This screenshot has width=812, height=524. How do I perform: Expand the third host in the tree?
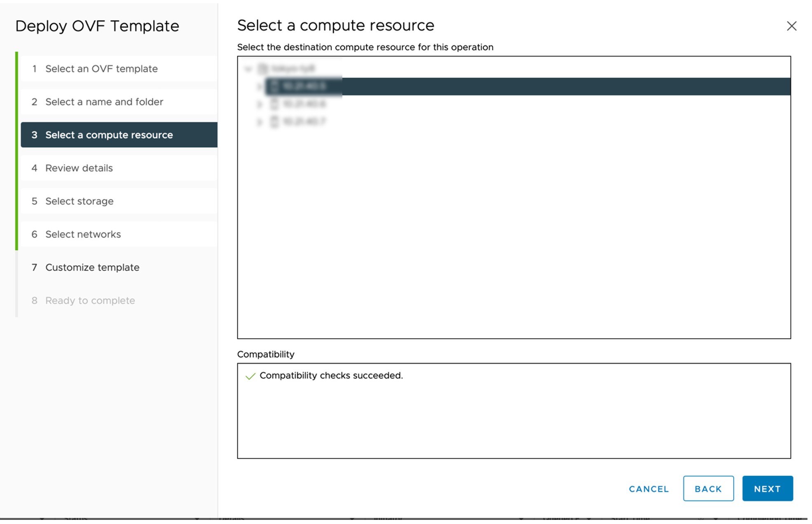(x=260, y=121)
